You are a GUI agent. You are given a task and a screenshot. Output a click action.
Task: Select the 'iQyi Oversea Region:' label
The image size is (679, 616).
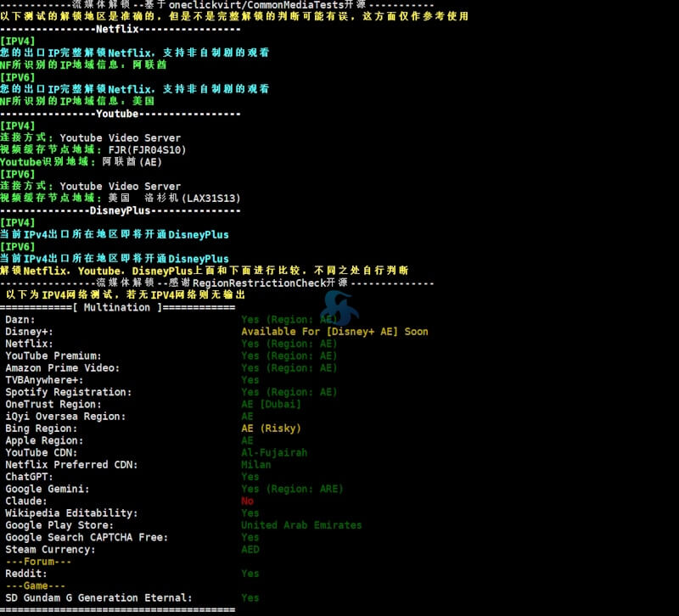[65, 417]
